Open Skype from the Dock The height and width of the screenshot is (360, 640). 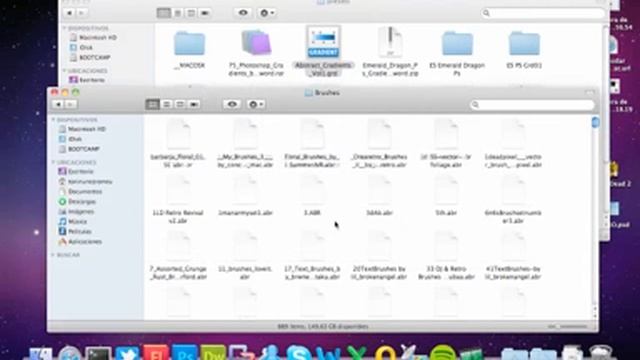[x=298, y=353]
